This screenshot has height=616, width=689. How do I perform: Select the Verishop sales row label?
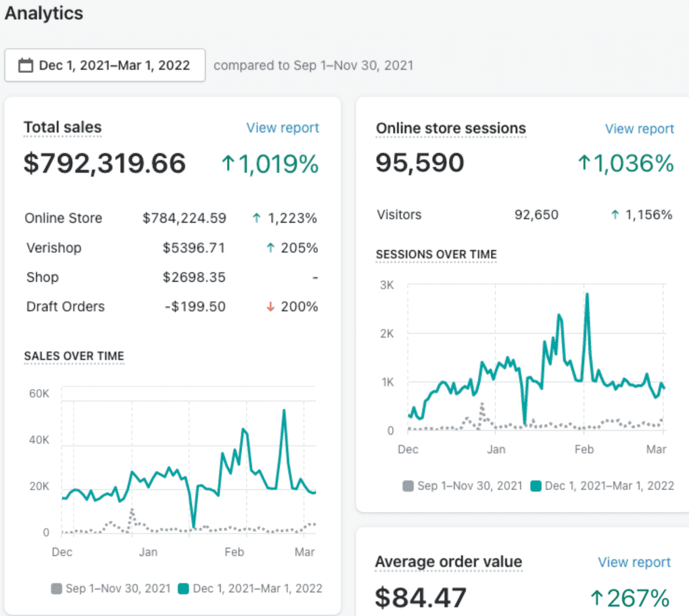54,248
